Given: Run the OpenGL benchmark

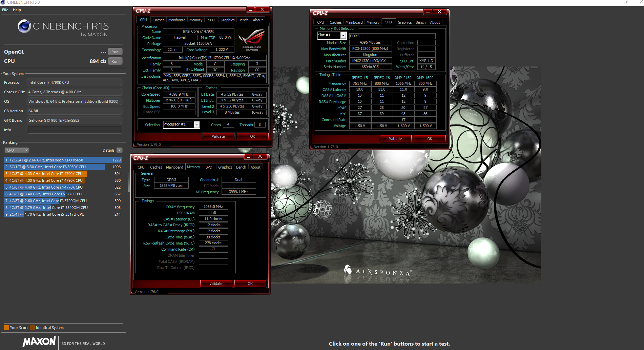Looking at the screenshot, I should 115,52.
